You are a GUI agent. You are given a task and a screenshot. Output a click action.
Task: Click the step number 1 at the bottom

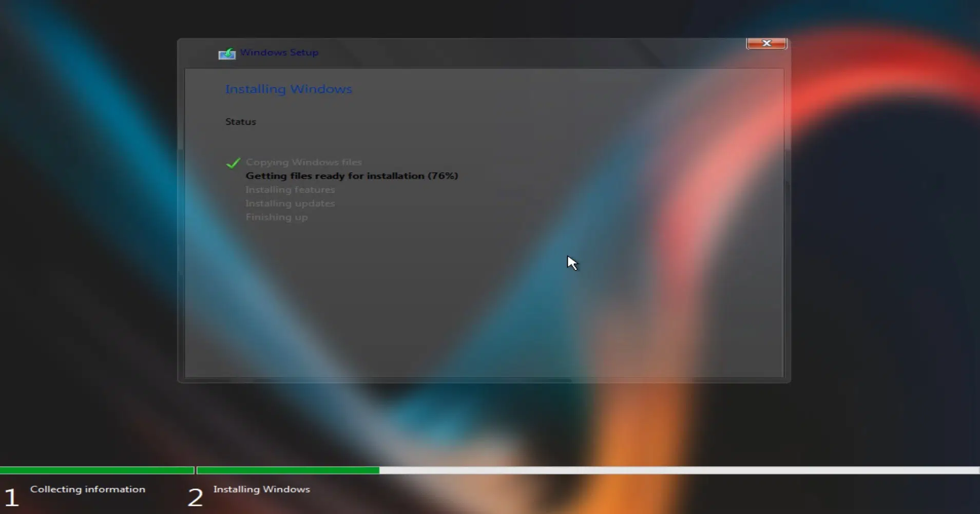(x=11, y=498)
